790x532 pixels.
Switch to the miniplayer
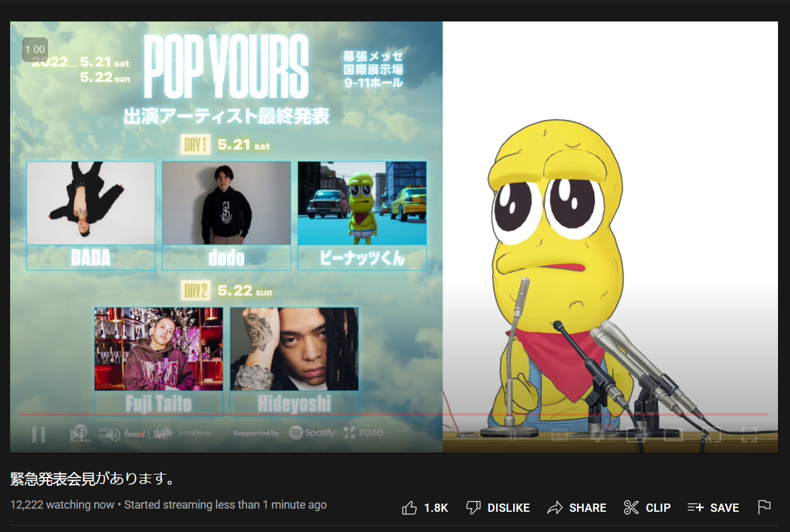(636, 434)
